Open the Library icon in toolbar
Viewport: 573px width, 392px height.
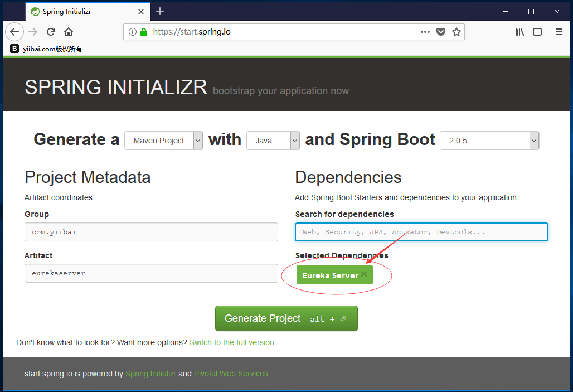519,32
